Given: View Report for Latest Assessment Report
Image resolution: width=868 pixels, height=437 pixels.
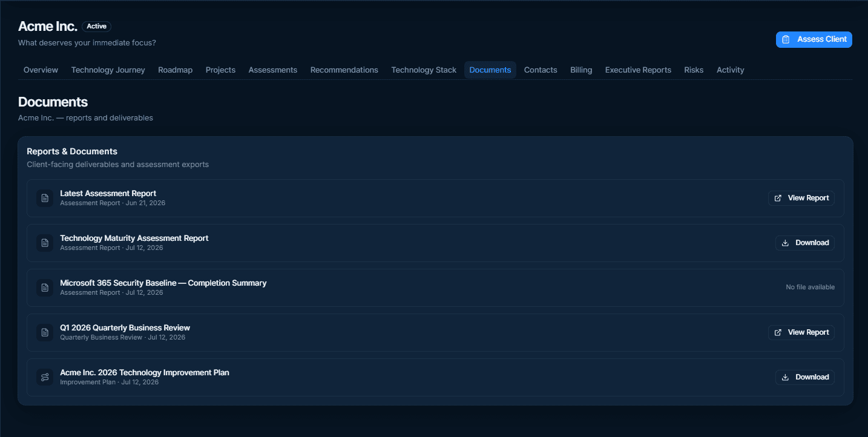Looking at the screenshot, I should click(x=801, y=198).
